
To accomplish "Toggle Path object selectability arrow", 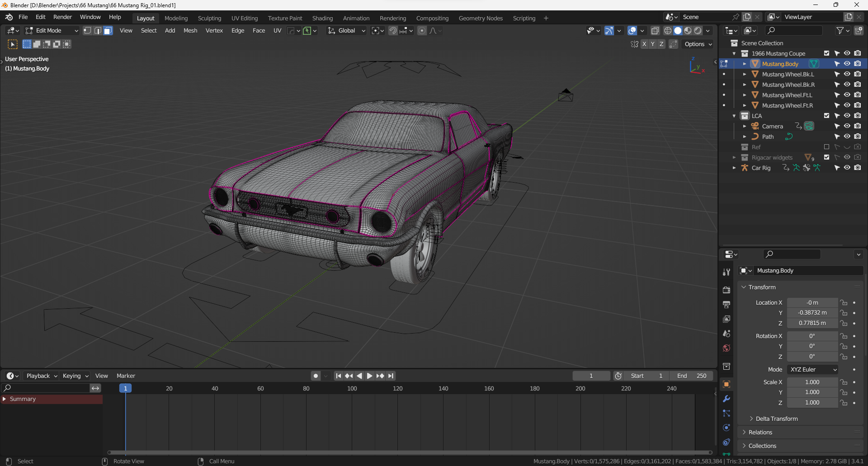I will (837, 137).
